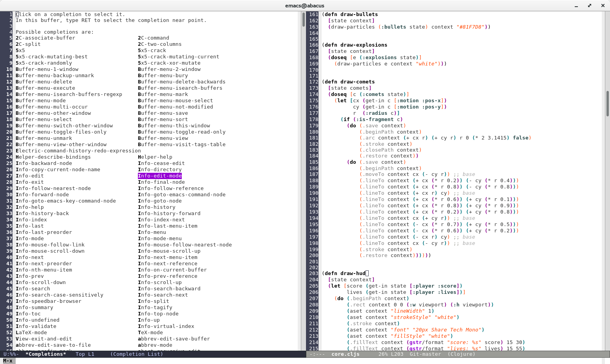Select Info-directory completion
Viewport: 610px width, 364px height.
[160, 170]
